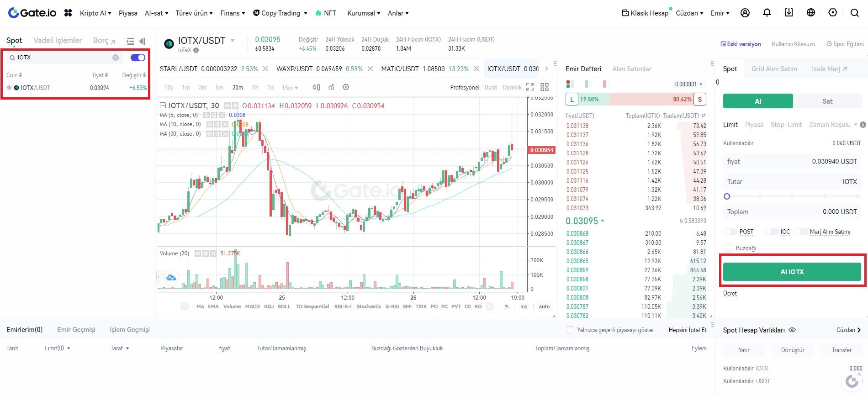Switch to Grid Alım Satım tab
This screenshot has width=868, height=396.
click(x=774, y=69)
